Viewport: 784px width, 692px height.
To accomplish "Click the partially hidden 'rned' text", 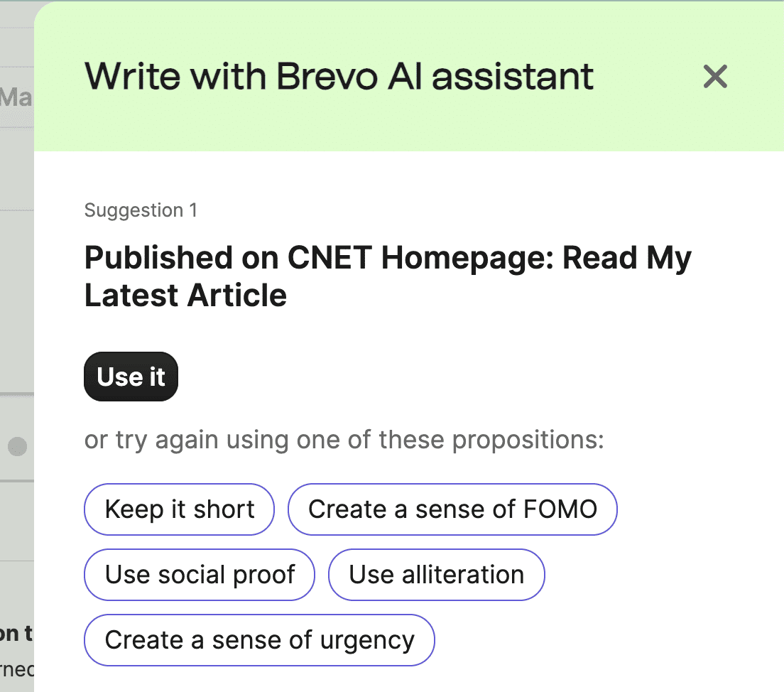I will point(17,669).
